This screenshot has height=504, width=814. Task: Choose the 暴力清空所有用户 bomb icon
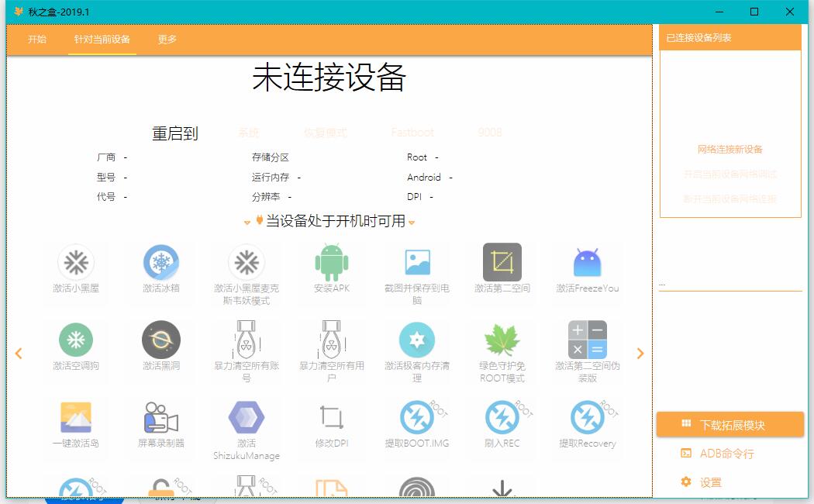(332, 340)
